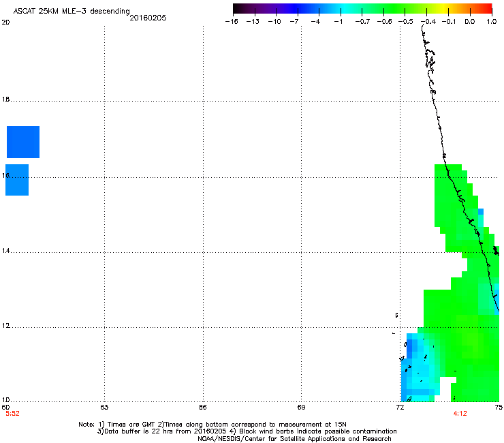Screen dimensions: 504x443
Task: Click the dark blue data square near 17N
Action: tap(23, 142)
